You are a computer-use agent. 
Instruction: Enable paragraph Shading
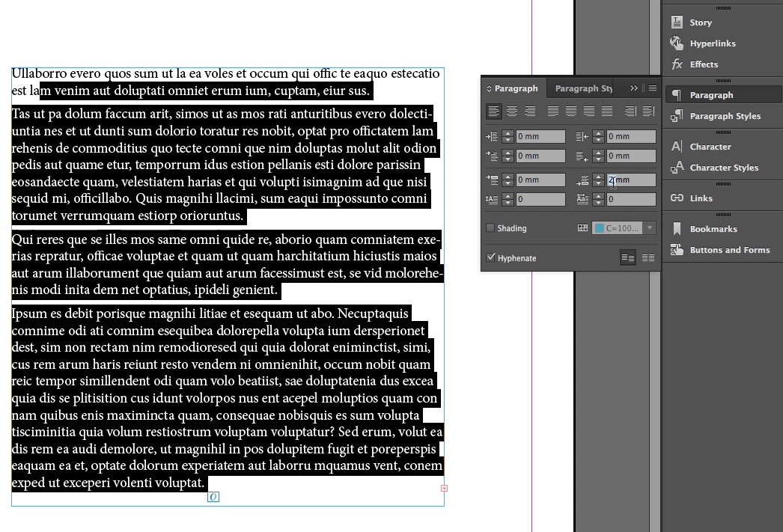pyautogui.click(x=492, y=228)
